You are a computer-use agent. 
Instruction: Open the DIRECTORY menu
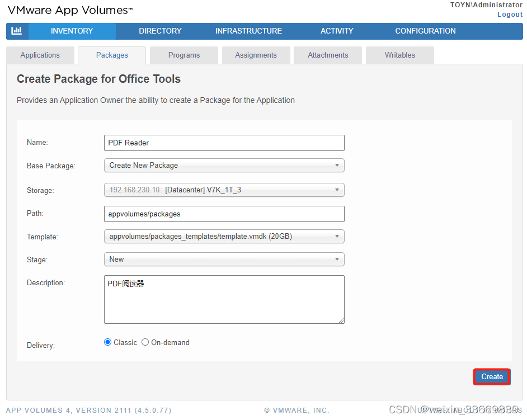point(160,31)
